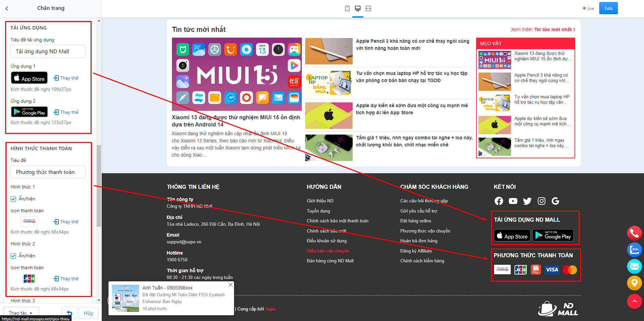Toggle Ẩn/hiện checkbox for Hình thức 2
Image resolution: width=644 pixels, height=321 pixels.
13,256
